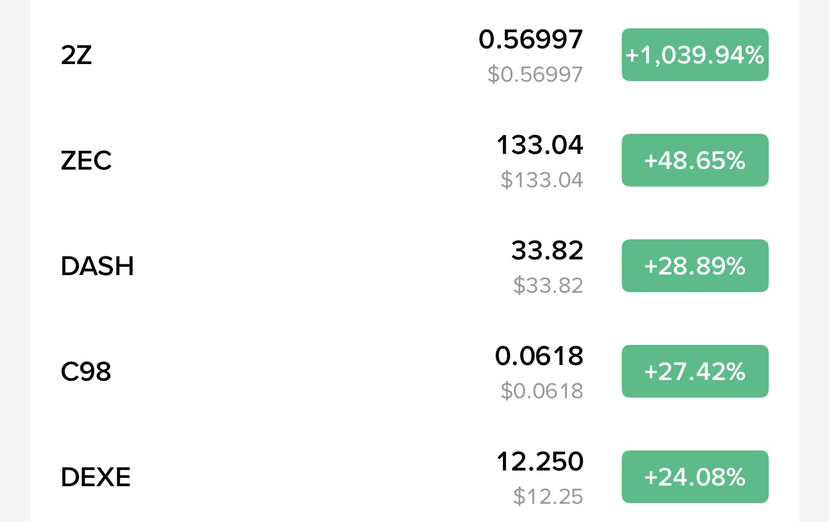
Task: Tap the +1,039.94% change badge
Action: tap(695, 55)
